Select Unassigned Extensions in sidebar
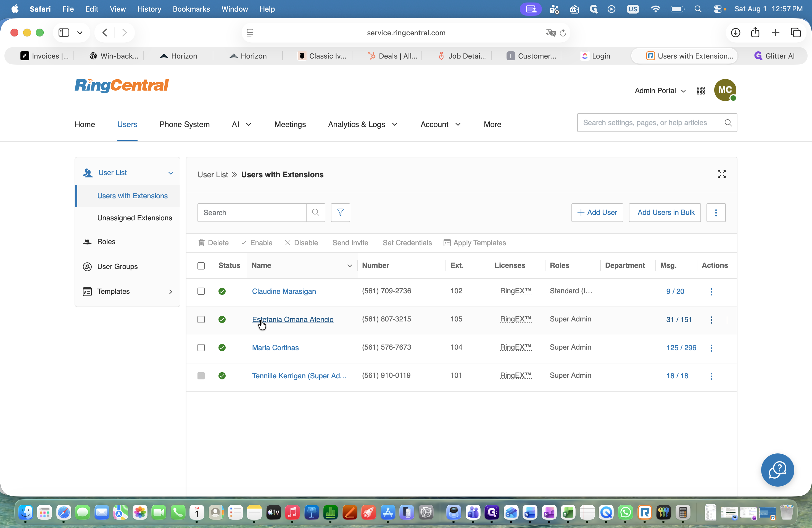 tap(135, 218)
